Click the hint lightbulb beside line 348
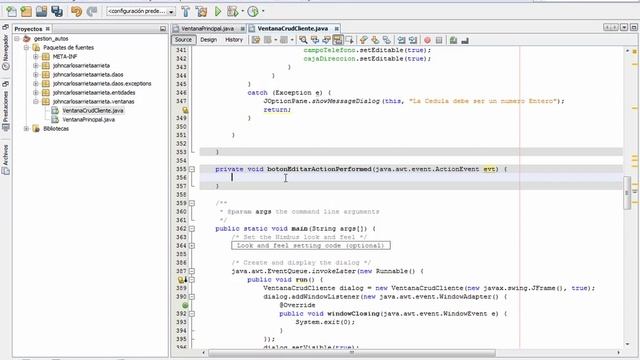This screenshot has height=360, width=640. pyautogui.click(x=185, y=110)
